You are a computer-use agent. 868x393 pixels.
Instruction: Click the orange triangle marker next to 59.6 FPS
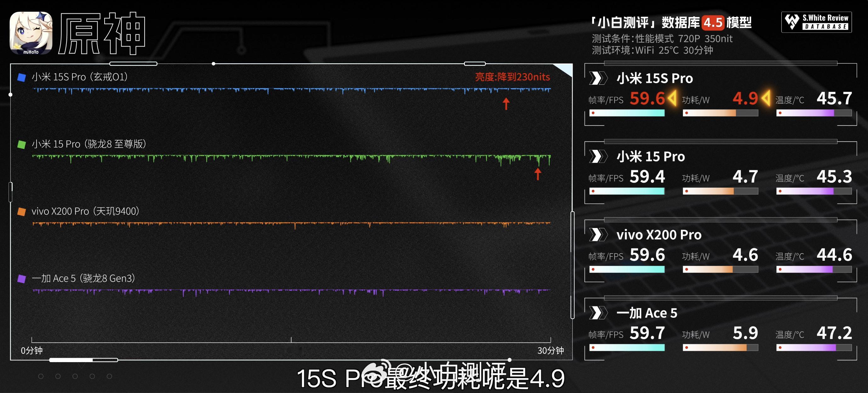click(672, 98)
